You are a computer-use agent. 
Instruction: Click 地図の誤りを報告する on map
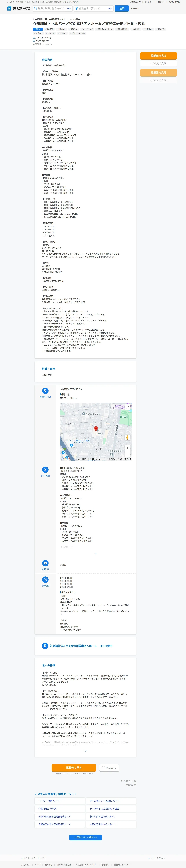[124, 459]
